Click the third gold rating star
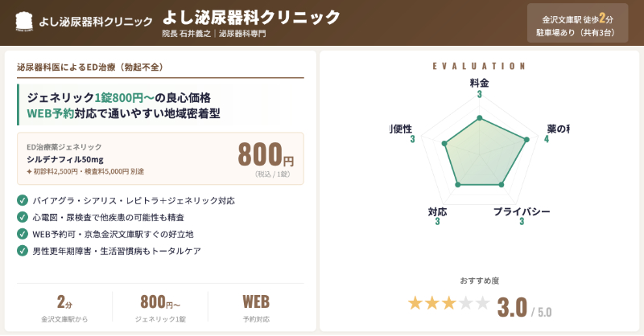 point(449,304)
